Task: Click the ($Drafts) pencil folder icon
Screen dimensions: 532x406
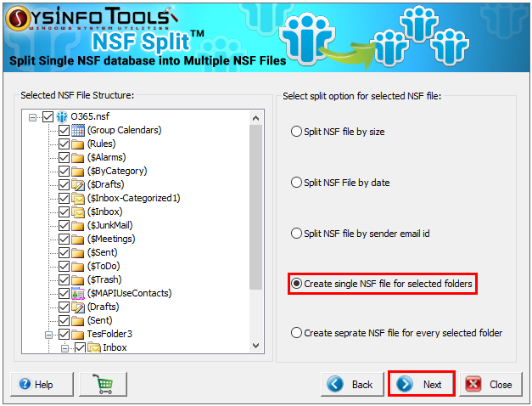Action: (x=78, y=185)
